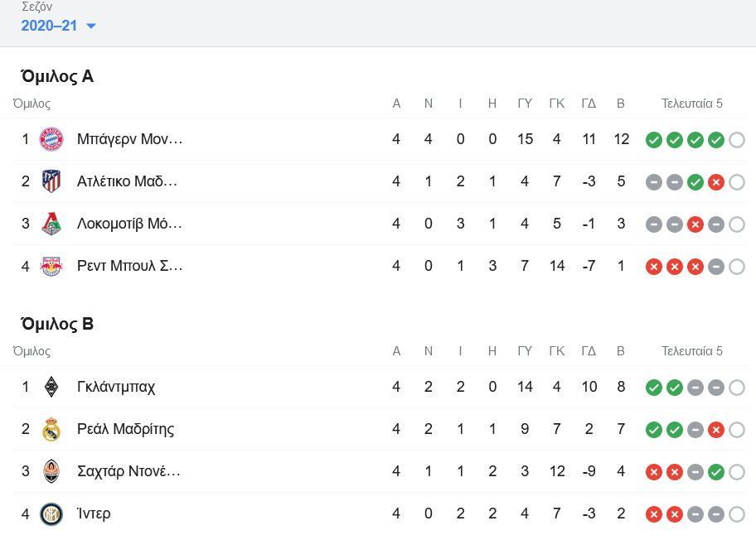Open the Ρεάλ Μαδρίτης team link
This screenshot has width=756, height=540.
(x=125, y=429)
